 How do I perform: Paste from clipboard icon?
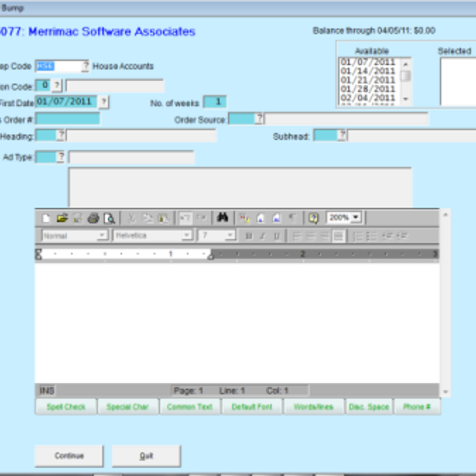click(163, 218)
